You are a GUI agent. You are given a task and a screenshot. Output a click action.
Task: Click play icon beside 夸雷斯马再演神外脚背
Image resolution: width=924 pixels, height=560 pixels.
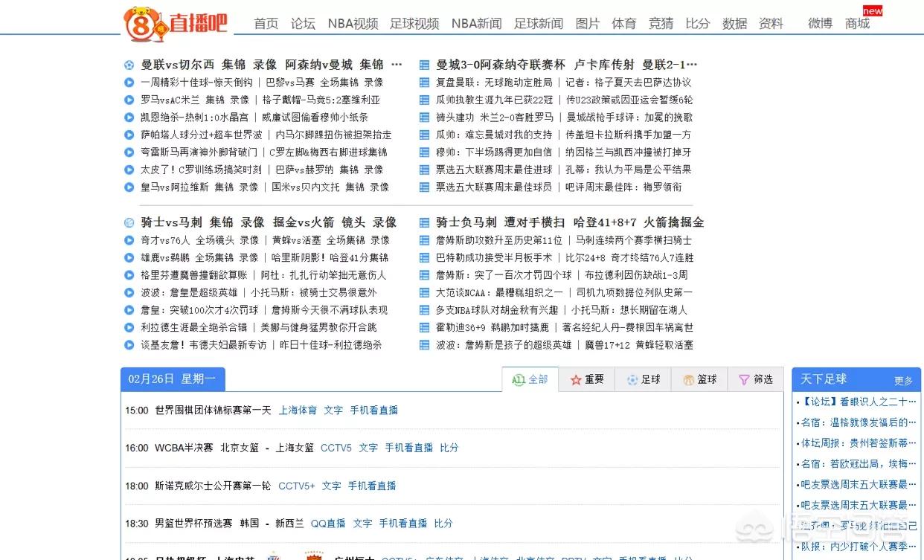click(129, 152)
